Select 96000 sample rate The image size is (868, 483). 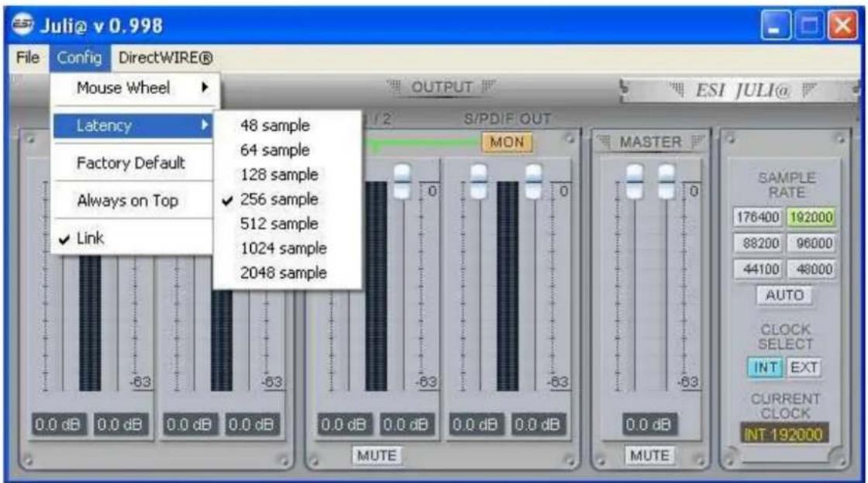pos(811,243)
